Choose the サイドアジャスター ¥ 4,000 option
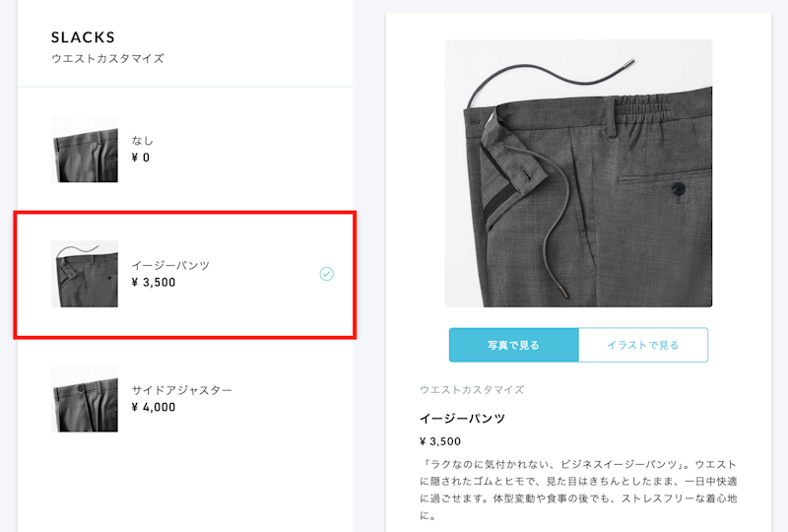The width and height of the screenshot is (788, 532). pyautogui.click(x=185, y=399)
